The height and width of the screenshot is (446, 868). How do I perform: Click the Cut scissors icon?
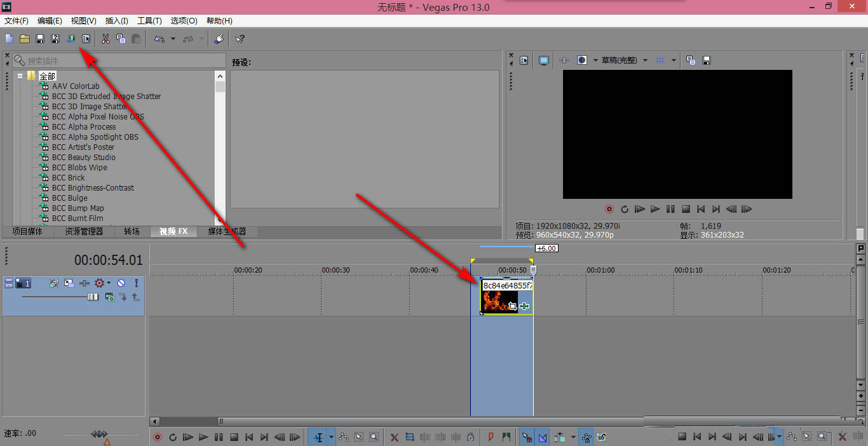click(105, 39)
